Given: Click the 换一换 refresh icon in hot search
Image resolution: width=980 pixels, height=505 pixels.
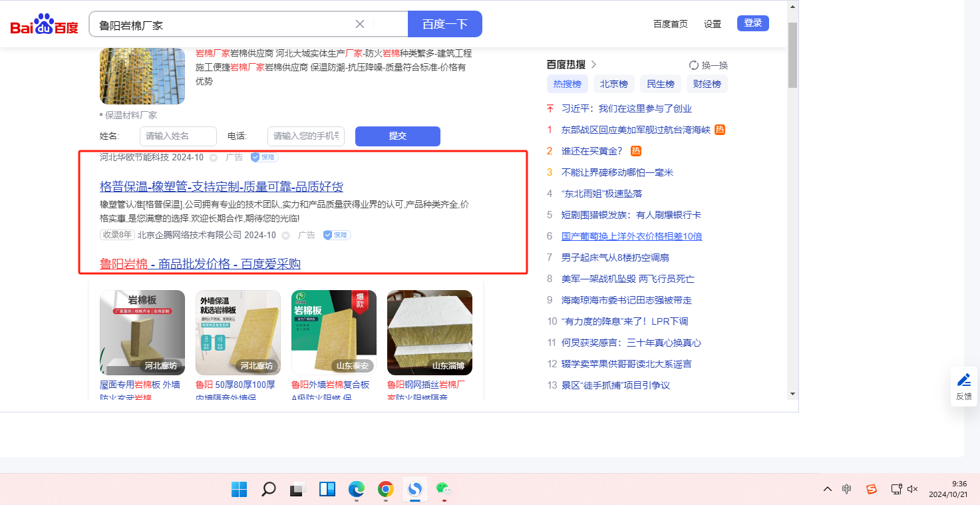Looking at the screenshot, I should tap(694, 65).
